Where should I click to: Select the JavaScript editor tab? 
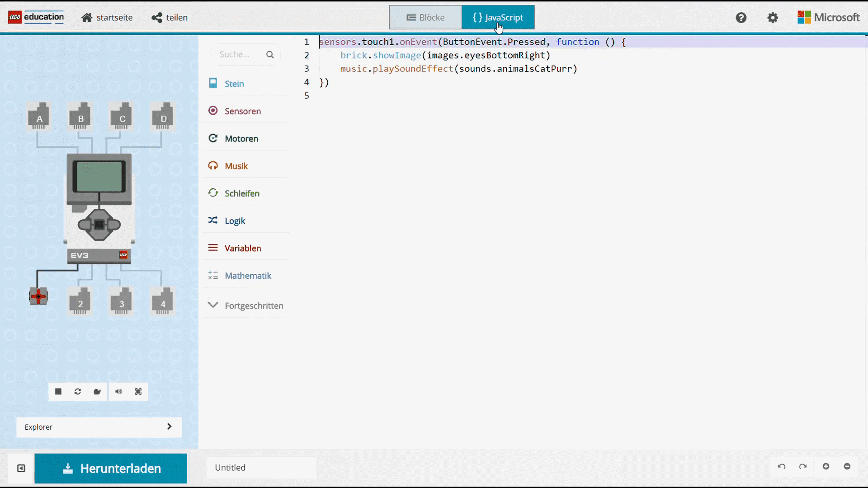tap(498, 18)
